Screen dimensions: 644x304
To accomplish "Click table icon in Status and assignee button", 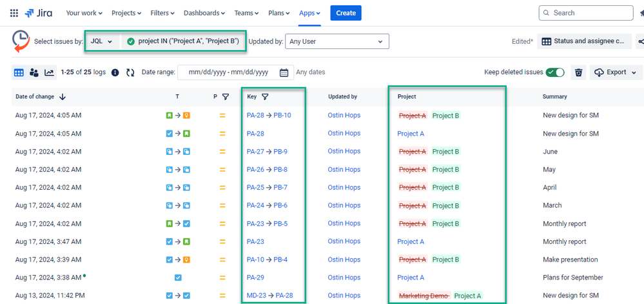I will click(546, 41).
